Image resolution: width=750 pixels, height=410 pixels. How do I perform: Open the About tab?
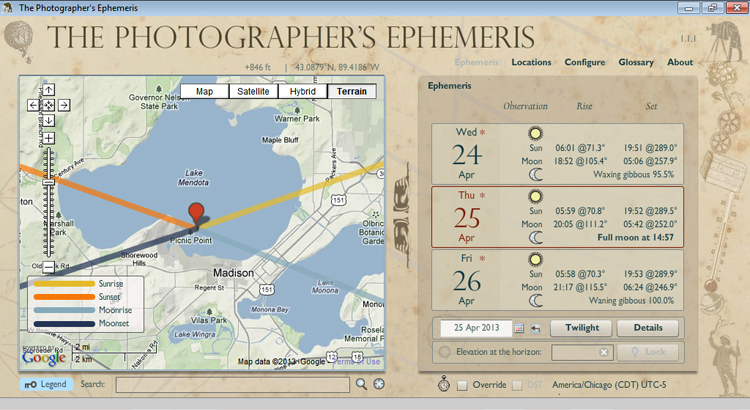click(x=680, y=62)
